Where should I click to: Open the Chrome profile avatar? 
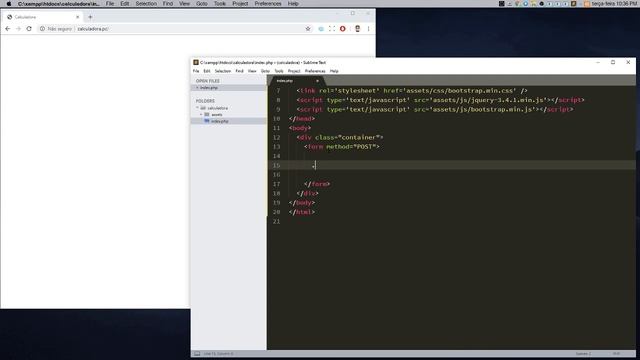358,29
